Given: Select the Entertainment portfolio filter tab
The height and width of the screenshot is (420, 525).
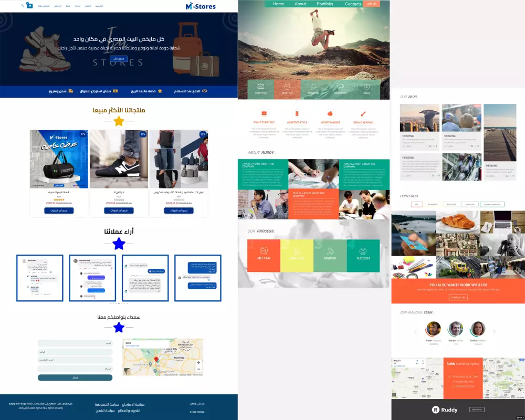Looking at the screenshot, I should pos(492,204).
